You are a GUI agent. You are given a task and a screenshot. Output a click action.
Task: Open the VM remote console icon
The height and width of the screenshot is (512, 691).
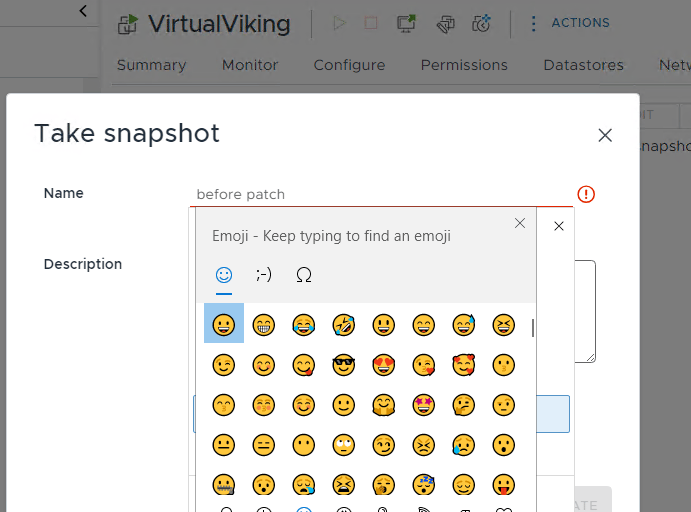[407, 23]
